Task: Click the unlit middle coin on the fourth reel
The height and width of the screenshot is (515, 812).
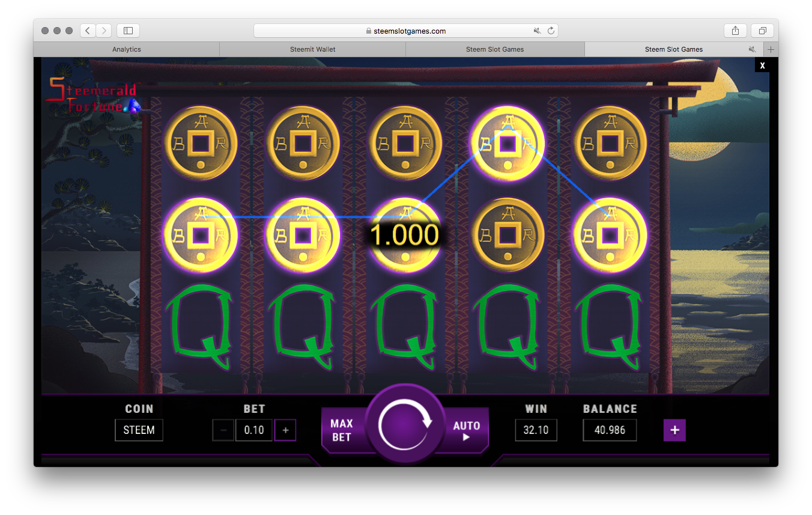Action: (507, 236)
